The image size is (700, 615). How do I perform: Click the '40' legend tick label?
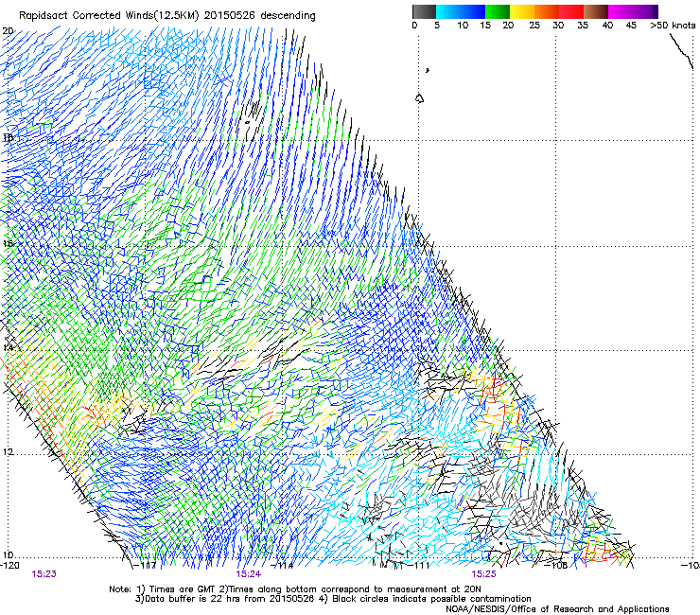click(607, 26)
